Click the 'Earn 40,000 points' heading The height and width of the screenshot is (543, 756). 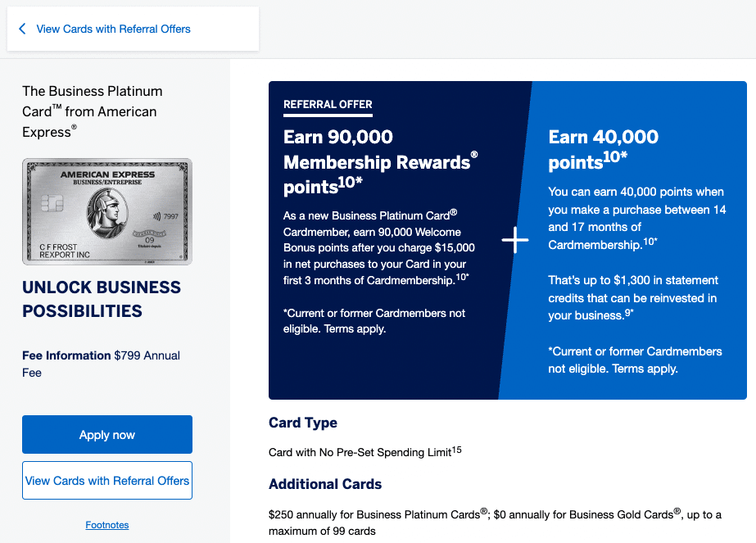(x=604, y=149)
